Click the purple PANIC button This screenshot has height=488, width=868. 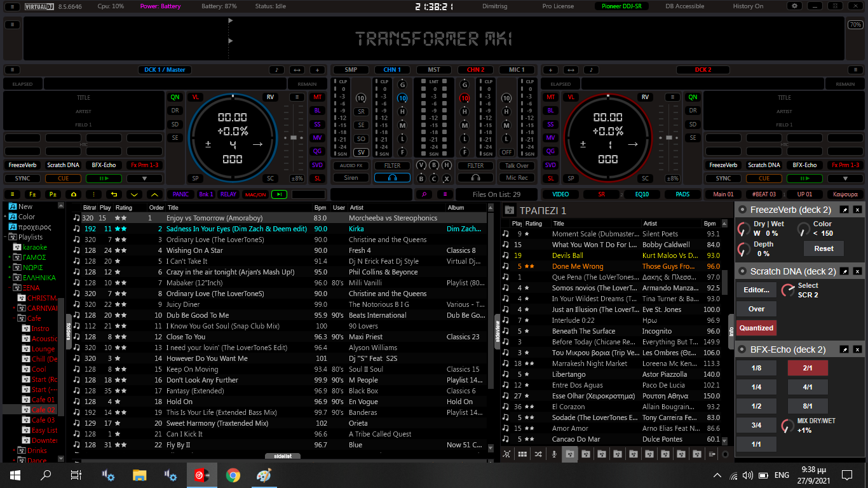coord(180,194)
